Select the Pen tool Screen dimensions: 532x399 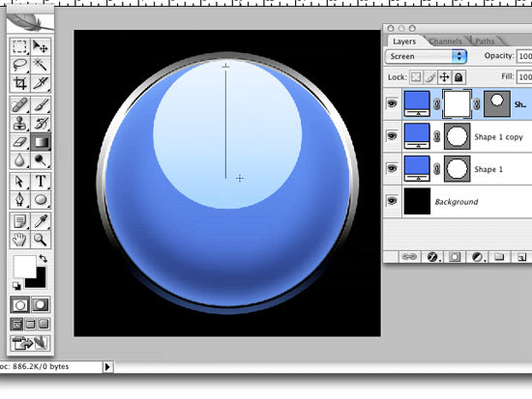coord(19,200)
